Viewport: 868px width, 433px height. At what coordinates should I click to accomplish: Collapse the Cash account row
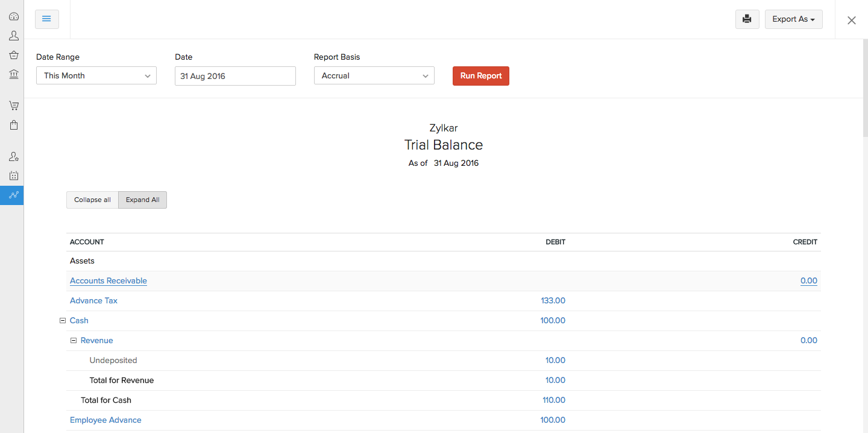click(x=62, y=321)
